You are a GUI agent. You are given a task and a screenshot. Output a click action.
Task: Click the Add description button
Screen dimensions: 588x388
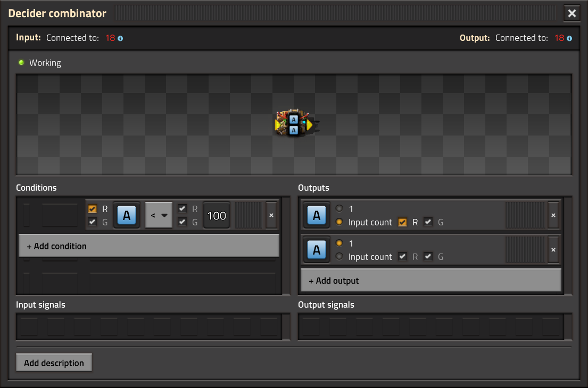click(54, 363)
